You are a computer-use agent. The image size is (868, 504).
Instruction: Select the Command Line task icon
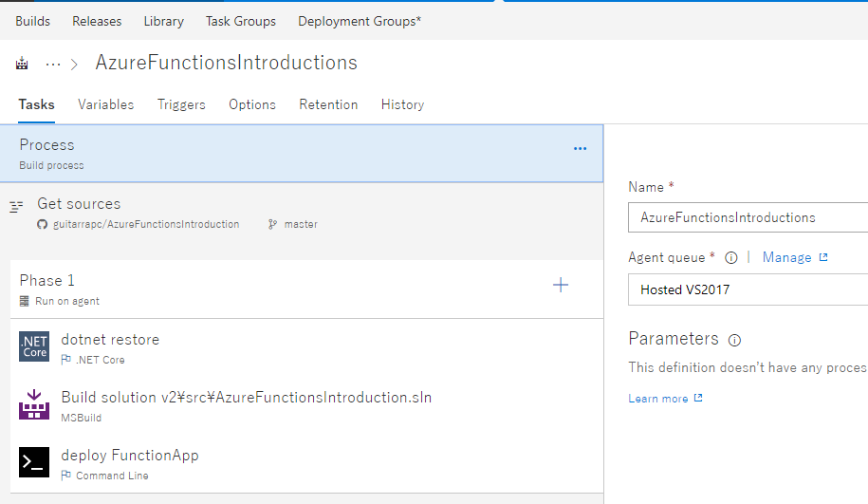point(34,462)
